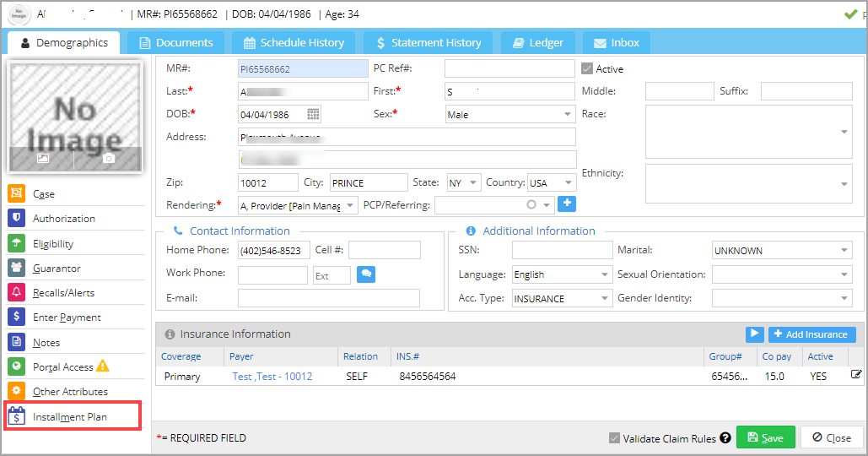Image resolution: width=868 pixels, height=456 pixels.
Task: Open the Acc. Type dropdown showing INSURANCE
Action: coord(562,299)
